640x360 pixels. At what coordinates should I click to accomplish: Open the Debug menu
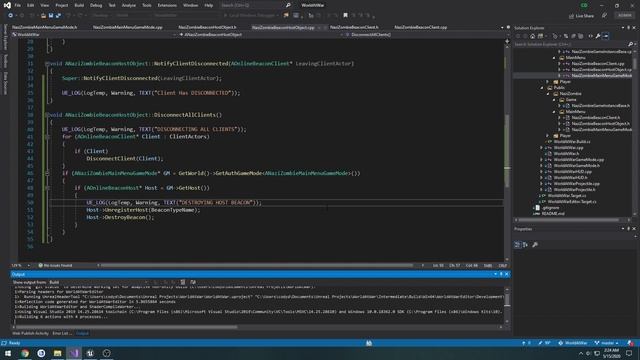96,5
